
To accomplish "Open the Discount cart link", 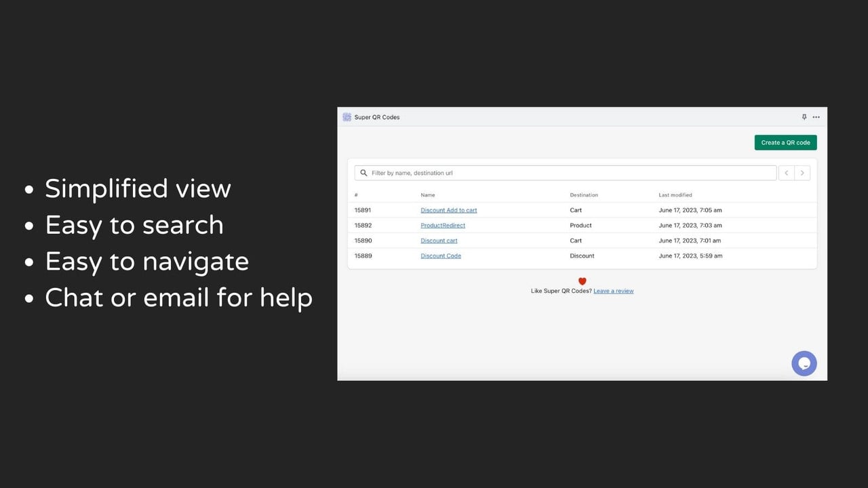I will pyautogui.click(x=439, y=241).
